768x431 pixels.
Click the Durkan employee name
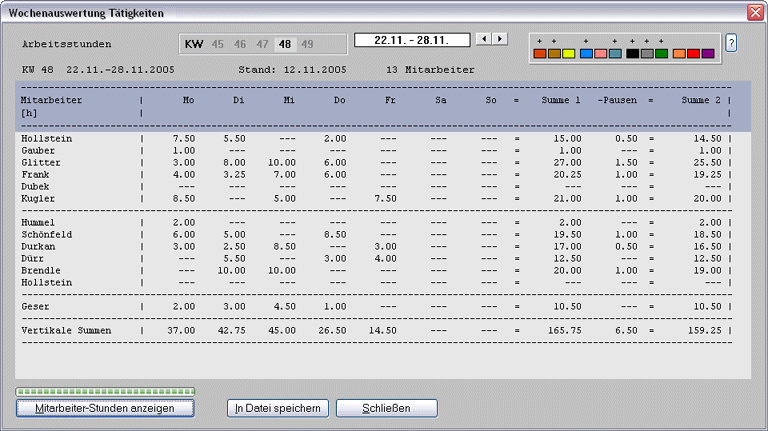click(x=38, y=247)
